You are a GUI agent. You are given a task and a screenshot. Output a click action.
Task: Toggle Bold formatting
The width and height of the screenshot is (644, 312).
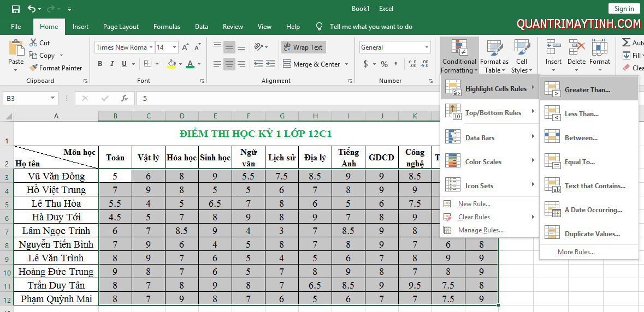[x=100, y=64]
